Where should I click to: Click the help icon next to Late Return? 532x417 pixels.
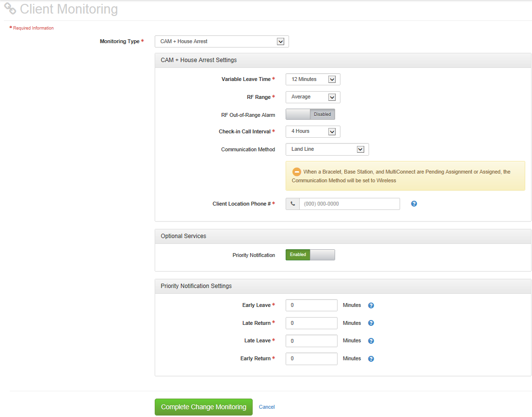tap(371, 323)
